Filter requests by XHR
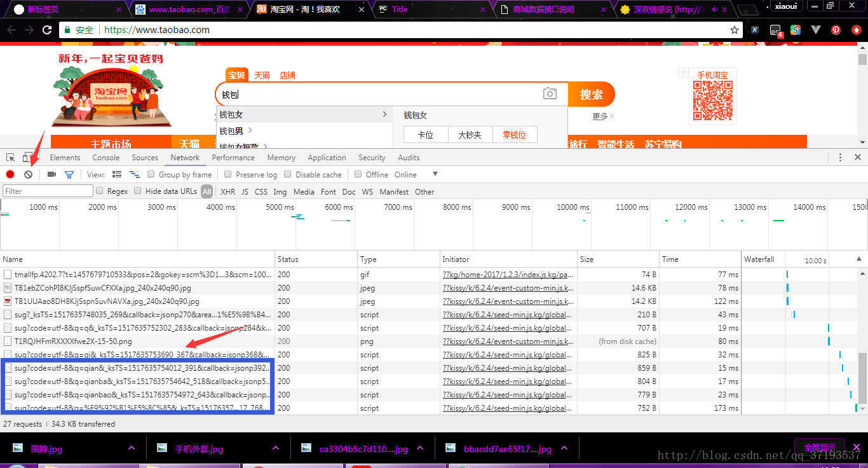Screen dimensions: 868x468 (x=227, y=191)
